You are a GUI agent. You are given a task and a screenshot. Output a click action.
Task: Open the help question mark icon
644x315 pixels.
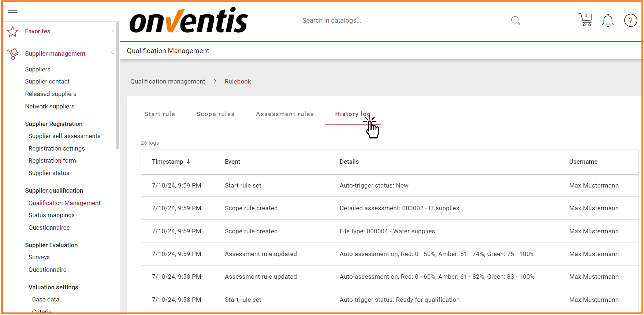pos(630,21)
